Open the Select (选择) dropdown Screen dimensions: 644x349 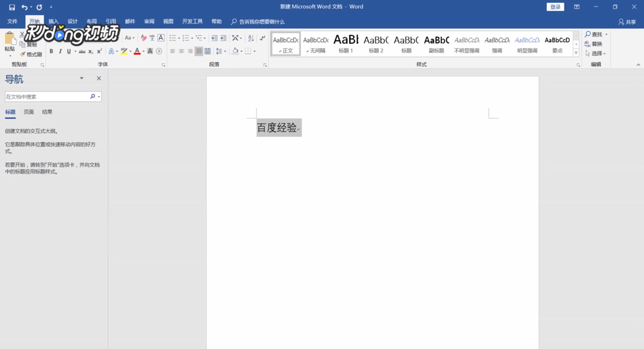595,53
